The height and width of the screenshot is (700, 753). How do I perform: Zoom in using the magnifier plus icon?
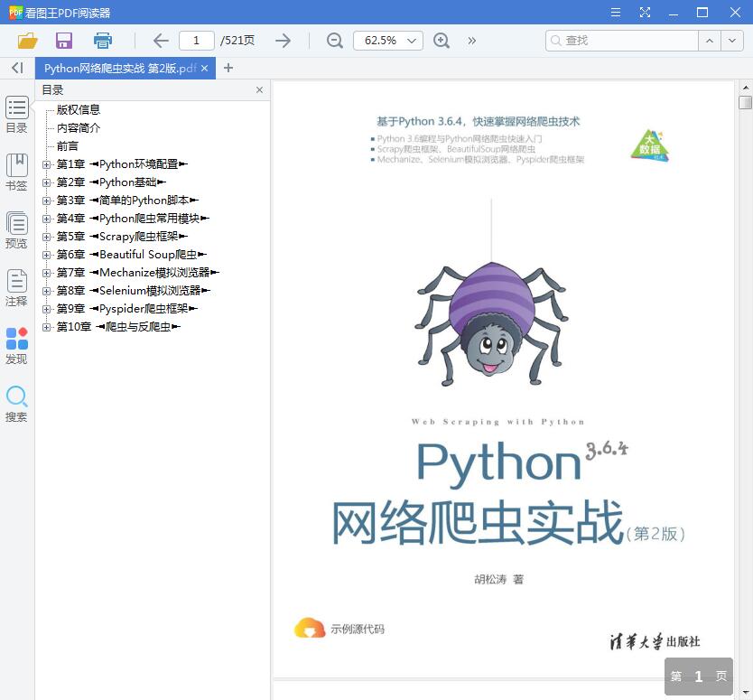(442, 41)
